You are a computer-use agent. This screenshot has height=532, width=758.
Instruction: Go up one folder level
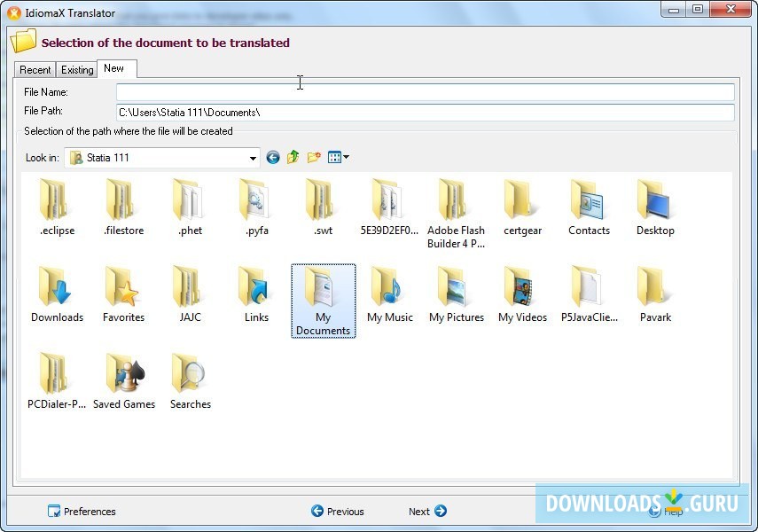tap(293, 157)
